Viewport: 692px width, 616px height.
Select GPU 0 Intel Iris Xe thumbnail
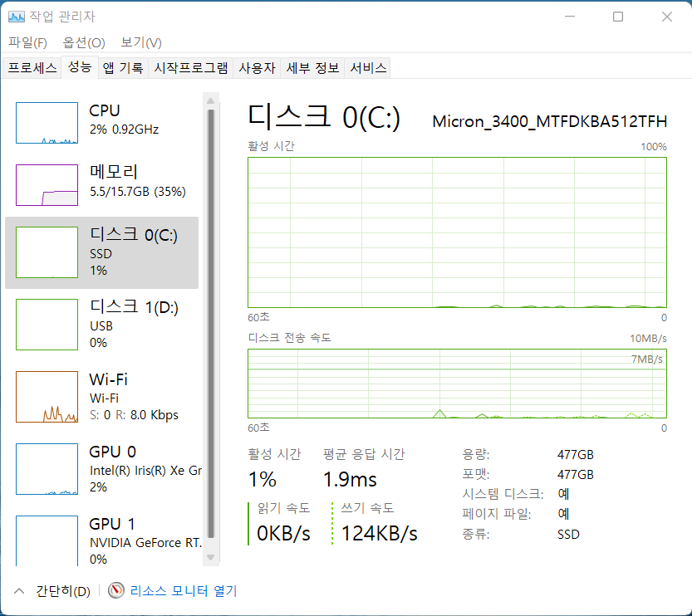click(x=47, y=469)
